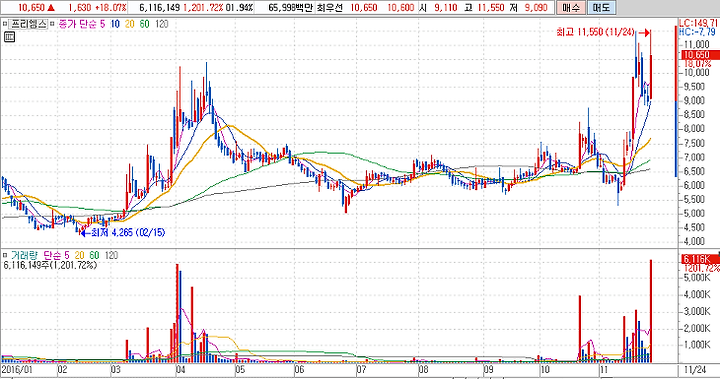
Task: Click the 매도 sell button
Action: 601,7
